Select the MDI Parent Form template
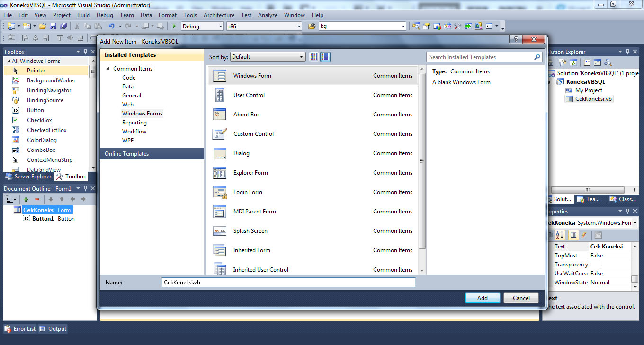Image resolution: width=644 pixels, height=345 pixels. [313, 212]
